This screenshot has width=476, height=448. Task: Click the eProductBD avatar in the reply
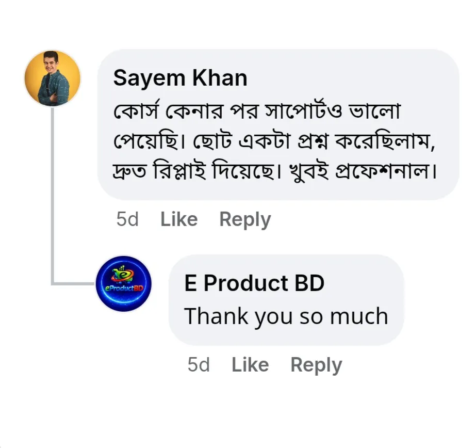(x=123, y=284)
